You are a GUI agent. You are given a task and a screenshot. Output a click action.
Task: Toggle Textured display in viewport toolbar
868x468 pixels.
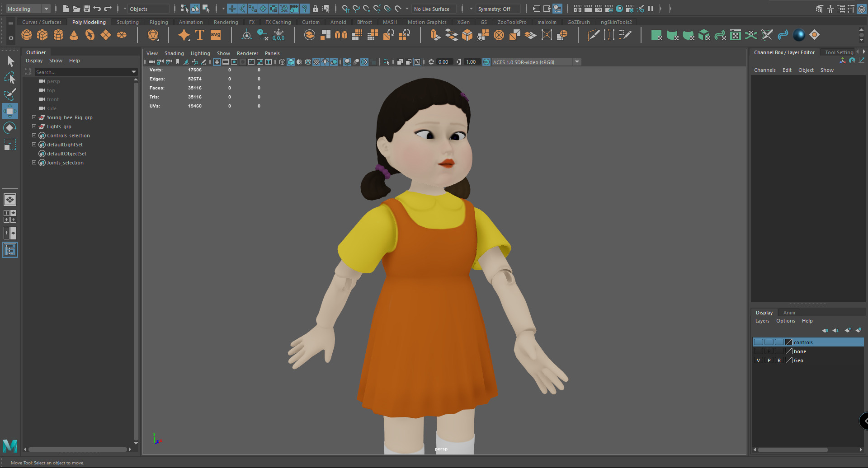[x=316, y=62]
